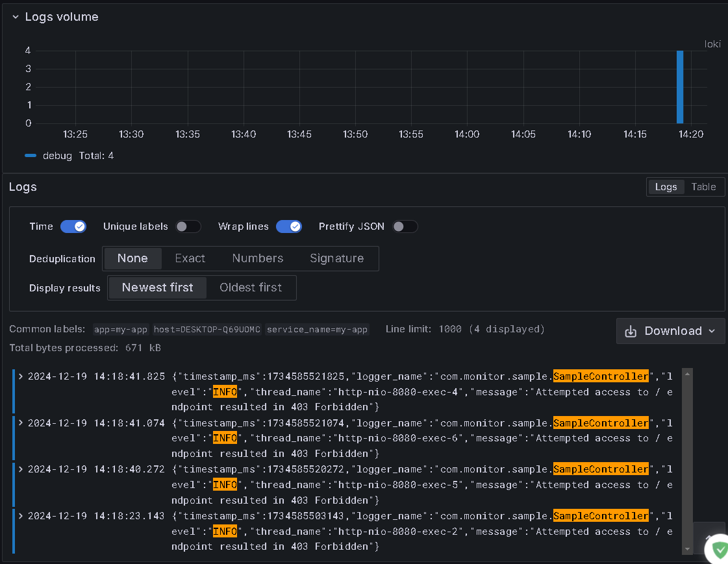This screenshot has height=564, width=728.
Task: Click the http-nio-8080-exec-4 log message text
Action: click(422, 392)
